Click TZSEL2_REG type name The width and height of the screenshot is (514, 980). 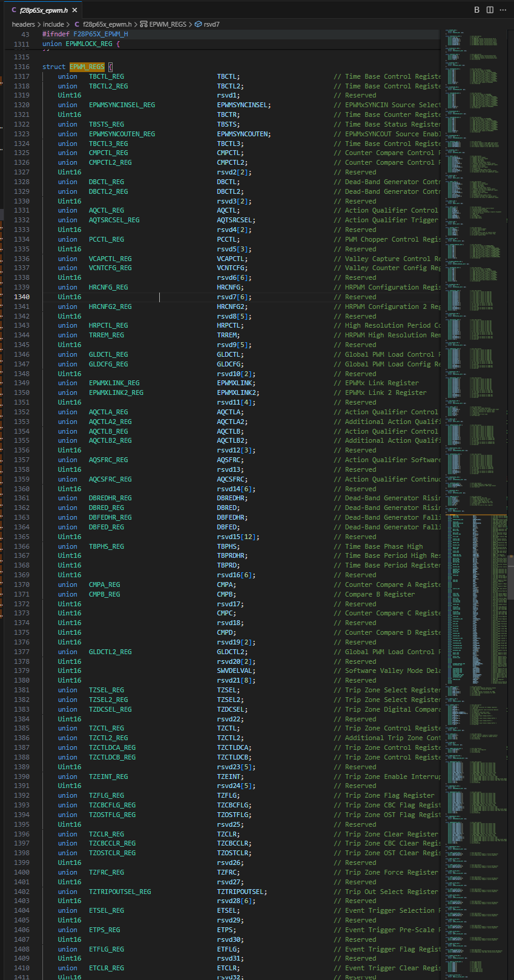pyautogui.click(x=108, y=700)
